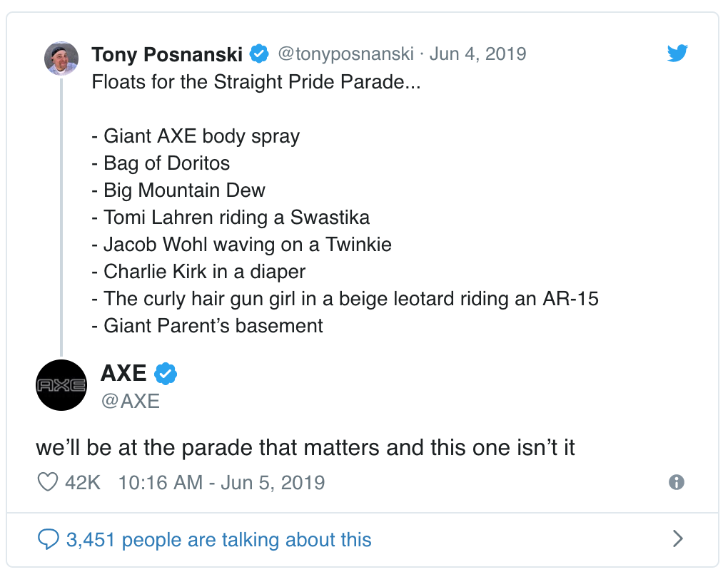The image size is (728, 572).
Task: Click the speech bubble reply icon
Action: (x=48, y=539)
